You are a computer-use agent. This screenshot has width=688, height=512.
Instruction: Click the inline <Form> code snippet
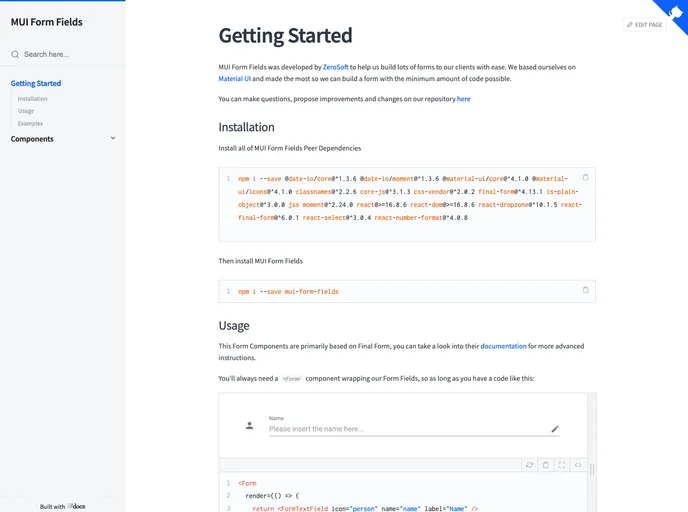tap(292, 379)
